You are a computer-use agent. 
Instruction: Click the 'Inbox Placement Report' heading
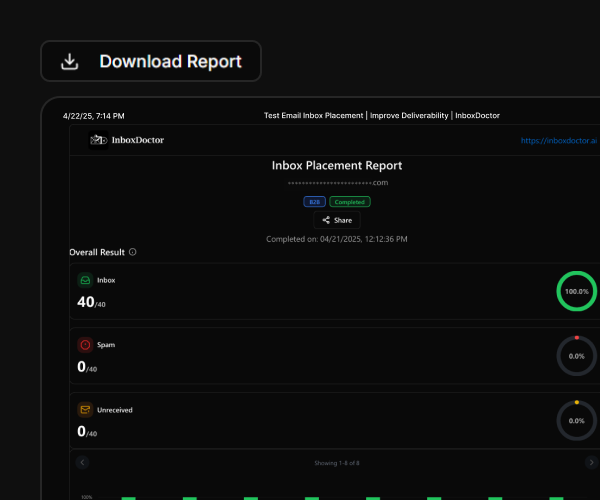pyautogui.click(x=337, y=165)
